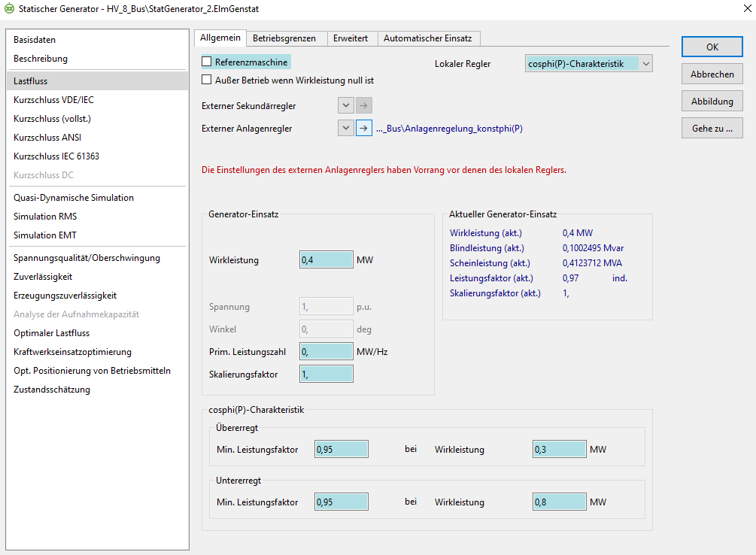Click the Wirkleistung input field
Viewport: 756px width, 555px height.
tap(326, 259)
